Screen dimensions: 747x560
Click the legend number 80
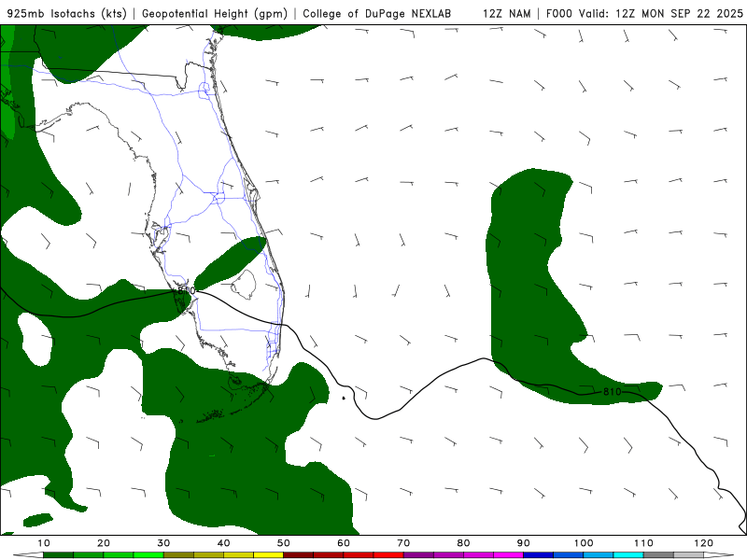point(463,543)
